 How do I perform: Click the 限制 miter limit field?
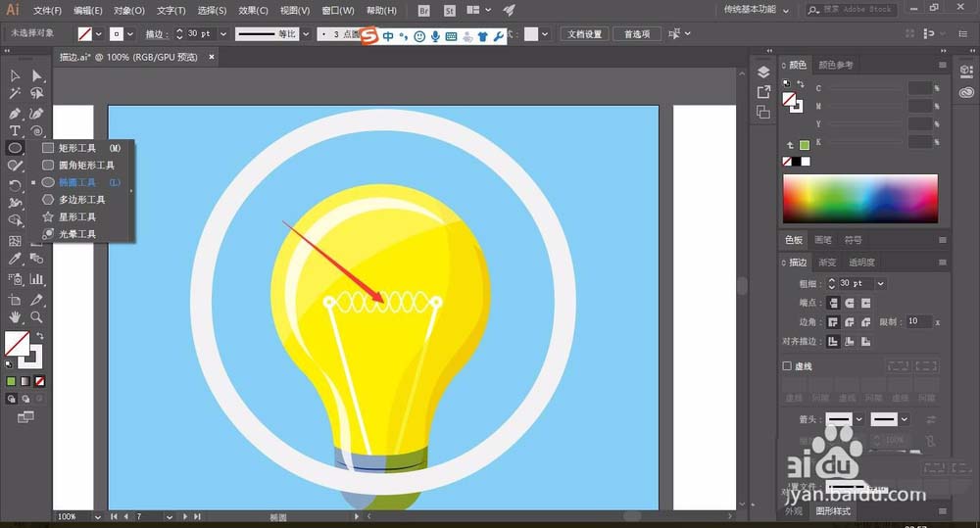[919, 322]
